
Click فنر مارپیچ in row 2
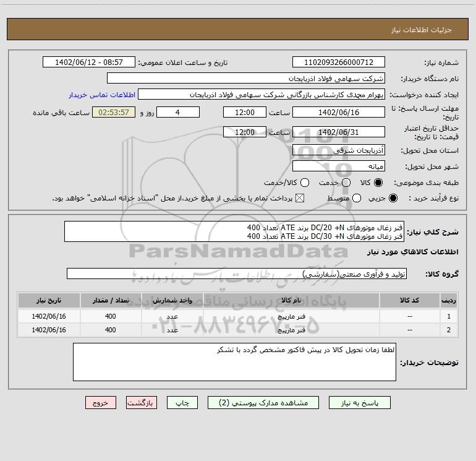pyautogui.click(x=291, y=330)
